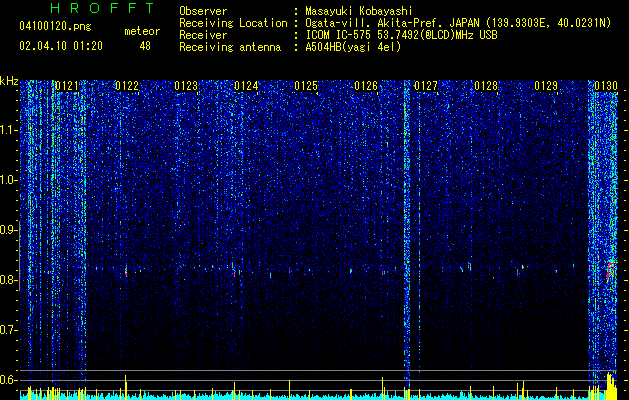Image resolution: width=629 pixels, height=400 pixels.
Task: Click the 0.6 kHz frequency tick label
Action: (x=8, y=380)
